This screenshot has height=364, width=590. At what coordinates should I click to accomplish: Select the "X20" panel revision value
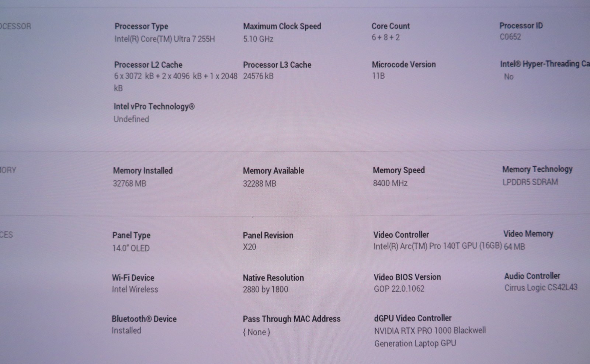(249, 247)
